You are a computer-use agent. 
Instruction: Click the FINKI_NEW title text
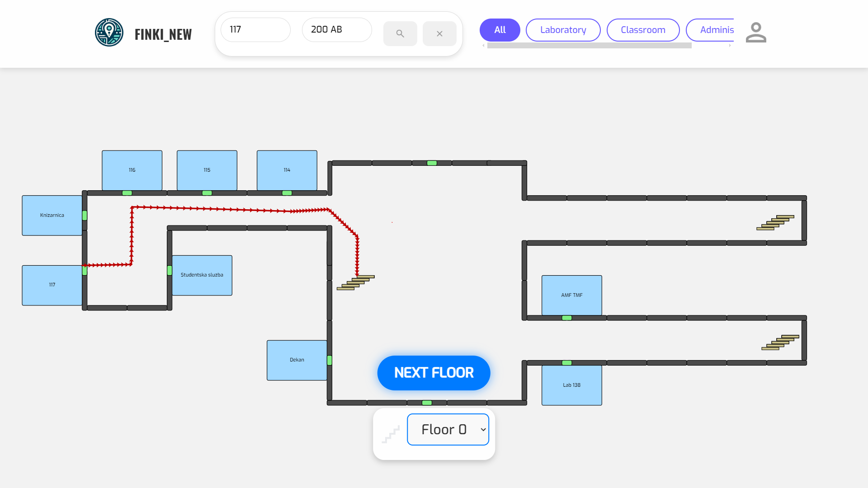click(163, 34)
